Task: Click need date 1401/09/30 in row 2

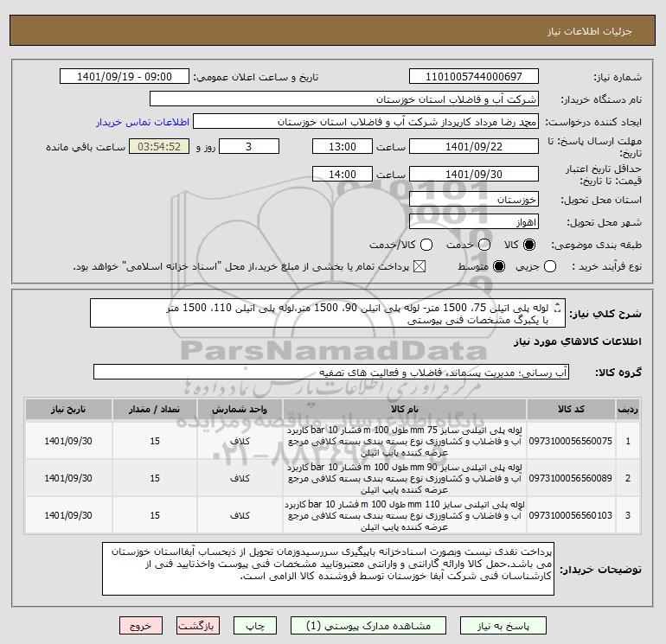Action: pyautogui.click(x=68, y=478)
